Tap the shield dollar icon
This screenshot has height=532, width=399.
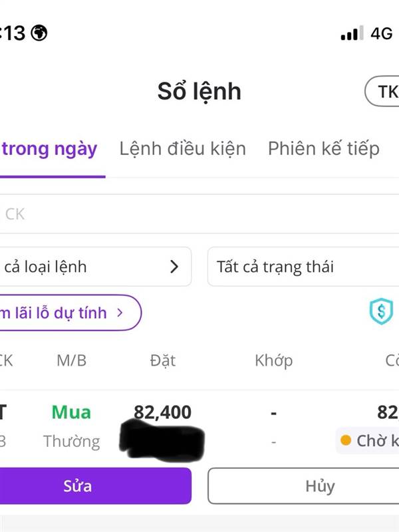(381, 311)
